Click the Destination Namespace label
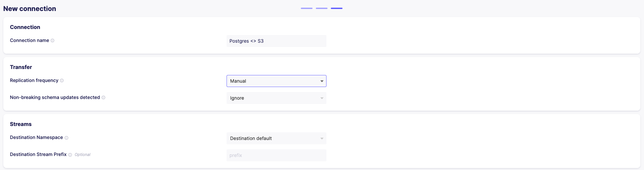 pos(36,137)
